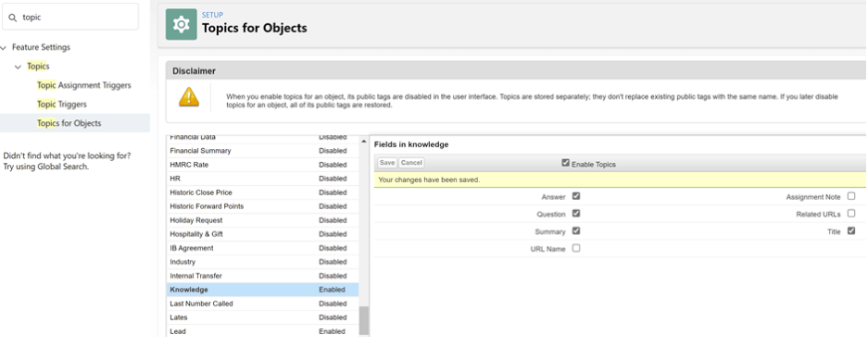
Task: Click the 'Try using Global Search' hint
Action: [x=46, y=167]
